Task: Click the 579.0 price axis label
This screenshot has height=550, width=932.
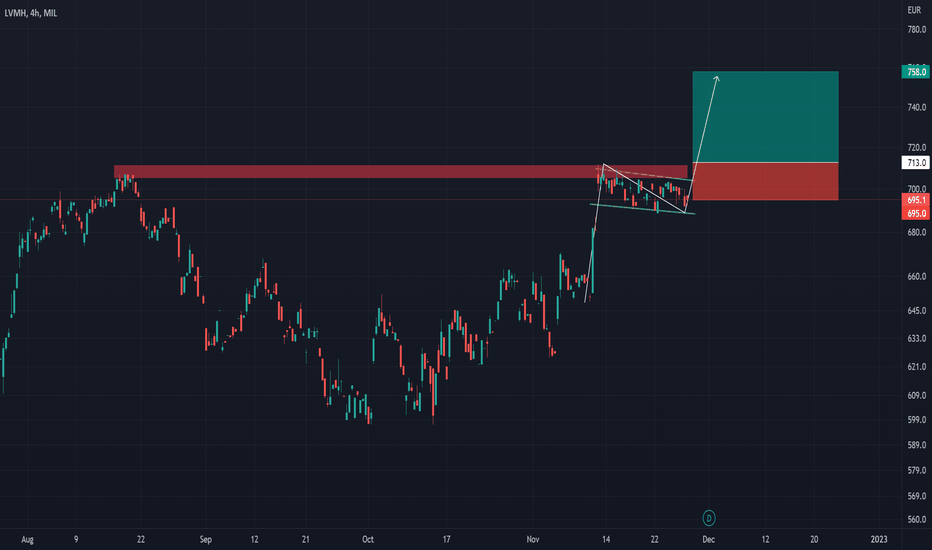Action: [917, 470]
